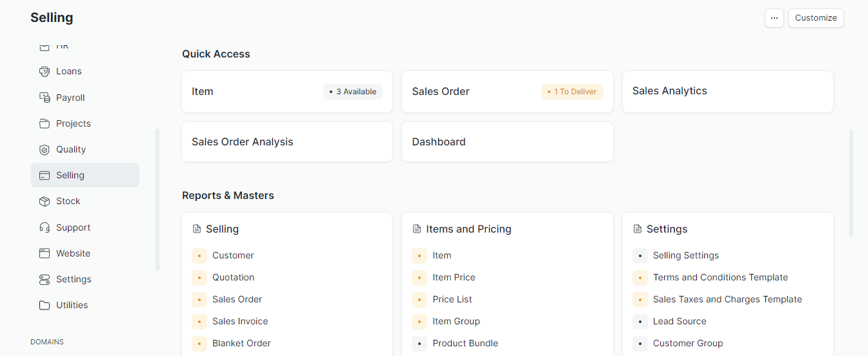Viewport: 868px width, 356px height.
Task: Click the Website sidebar icon
Action: tap(45, 253)
